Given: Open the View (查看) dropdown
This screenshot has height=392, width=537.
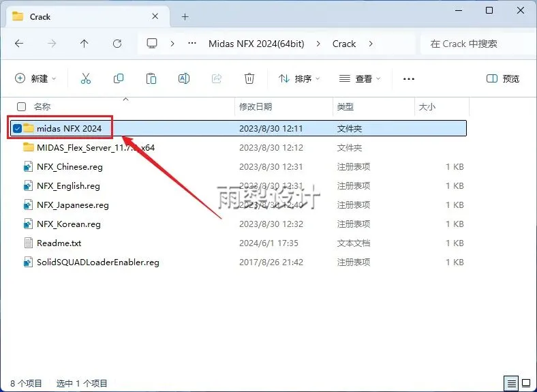Looking at the screenshot, I should coord(360,79).
